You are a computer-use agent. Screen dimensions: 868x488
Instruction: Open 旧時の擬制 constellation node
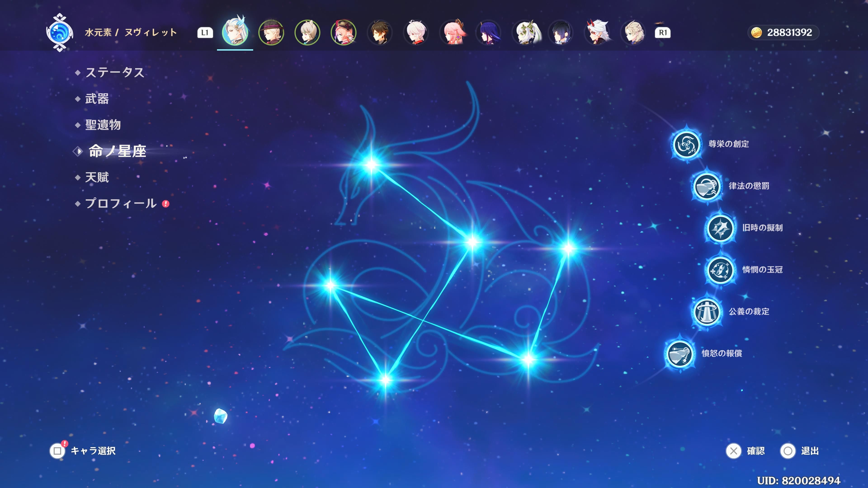[720, 228]
